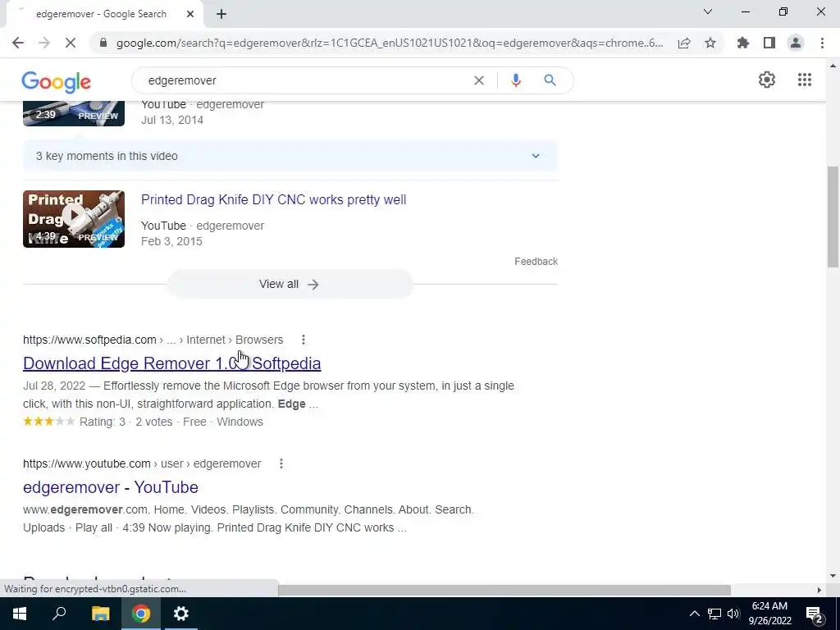The width and height of the screenshot is (840, 630).
Task: Open the edgeremover - YouTube result
Action: (111, 487)
